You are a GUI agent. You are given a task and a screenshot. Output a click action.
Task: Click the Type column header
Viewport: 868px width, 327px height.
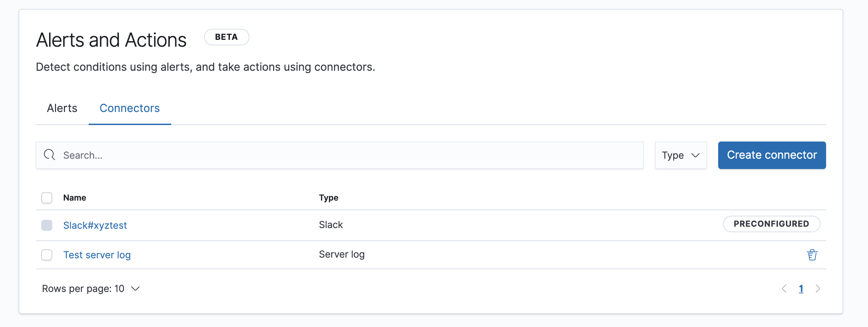[329, 198]
